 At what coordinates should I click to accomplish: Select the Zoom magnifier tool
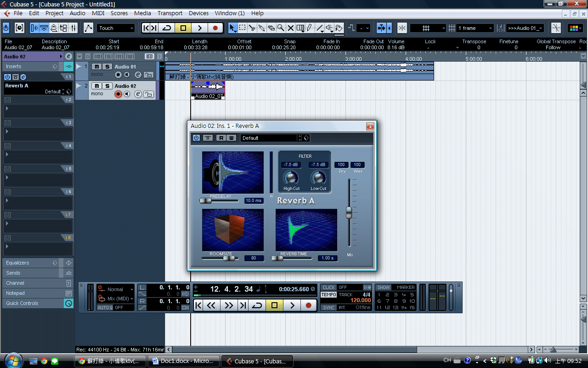point(281,28)
